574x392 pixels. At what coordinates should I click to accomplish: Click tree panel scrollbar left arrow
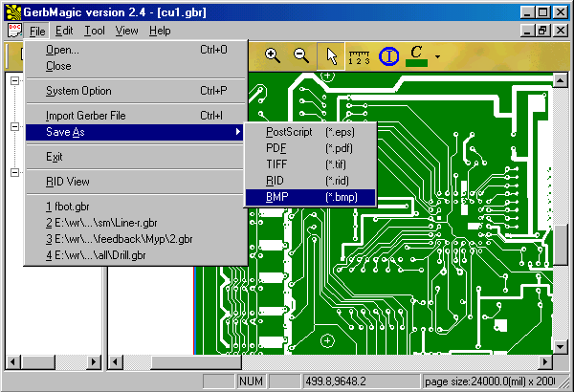tap(12, 362)
